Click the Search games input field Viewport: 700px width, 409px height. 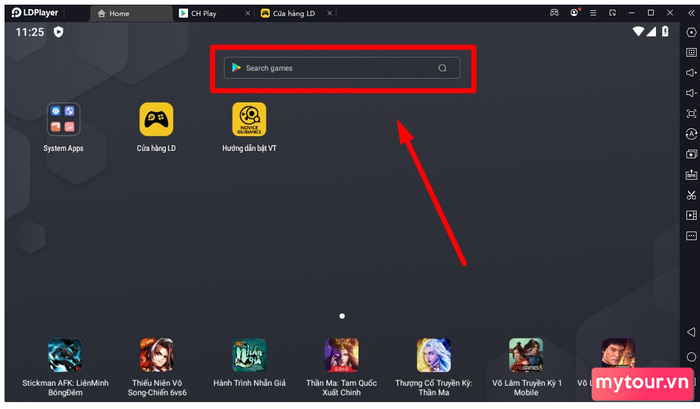tap(342, 68)
